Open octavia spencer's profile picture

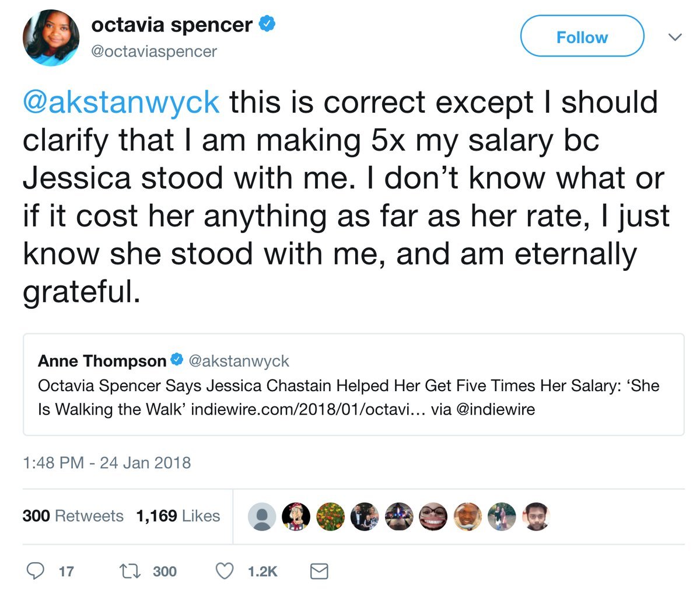click(x=51, y=37)
